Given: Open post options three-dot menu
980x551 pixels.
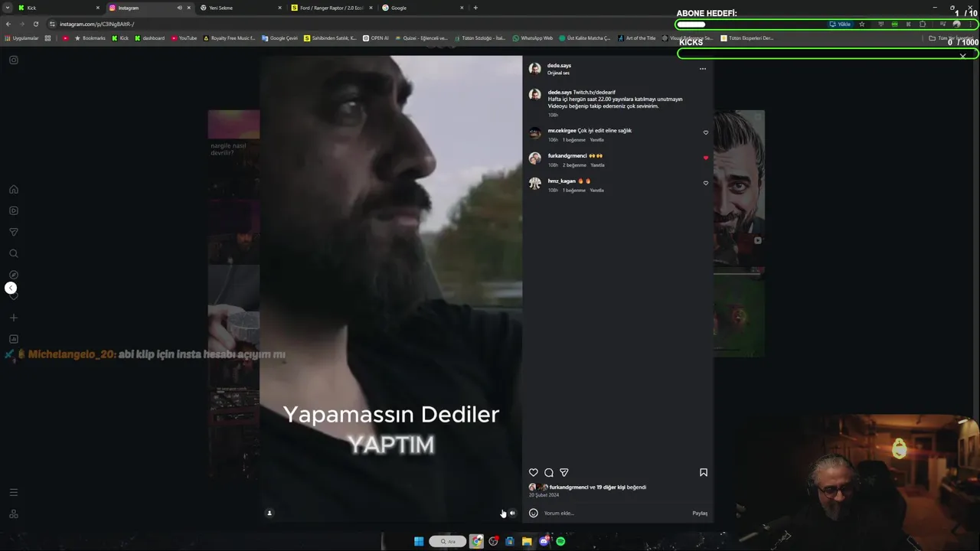Looking at the screenshot, I should click(703, 69).
